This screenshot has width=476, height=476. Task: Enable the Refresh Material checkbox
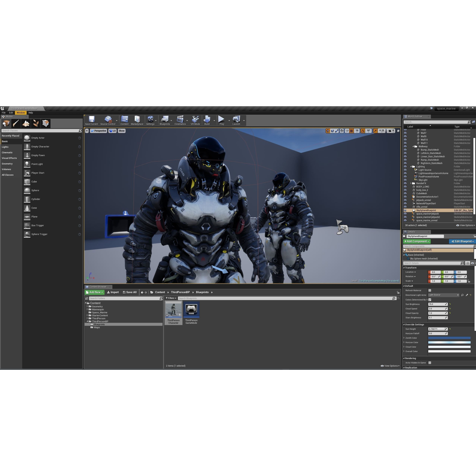pos(430,290)
